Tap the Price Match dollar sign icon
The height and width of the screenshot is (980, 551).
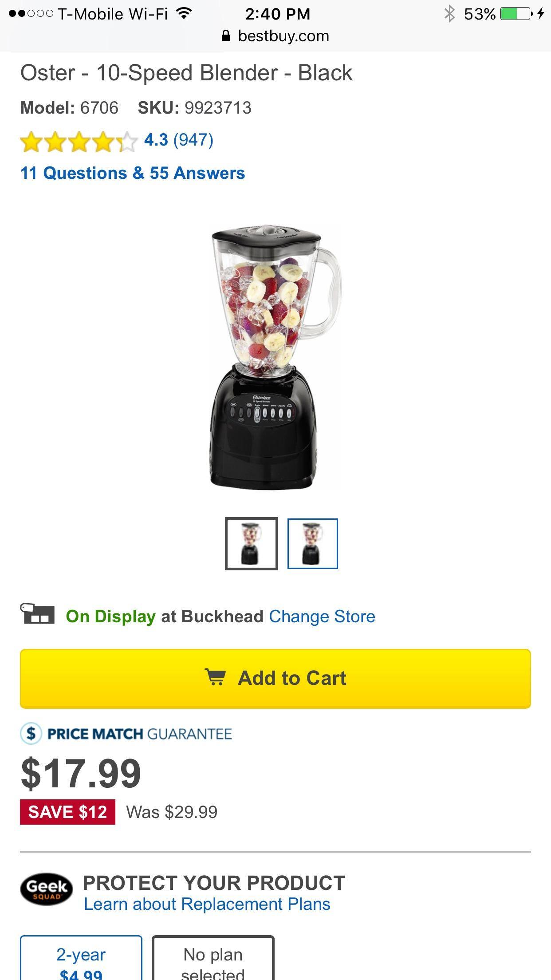[31, 734]
